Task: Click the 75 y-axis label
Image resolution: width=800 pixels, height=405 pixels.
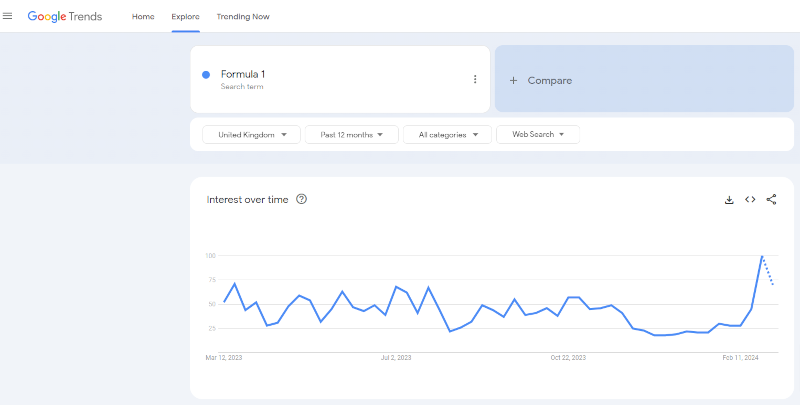Action: click(212, 280)
